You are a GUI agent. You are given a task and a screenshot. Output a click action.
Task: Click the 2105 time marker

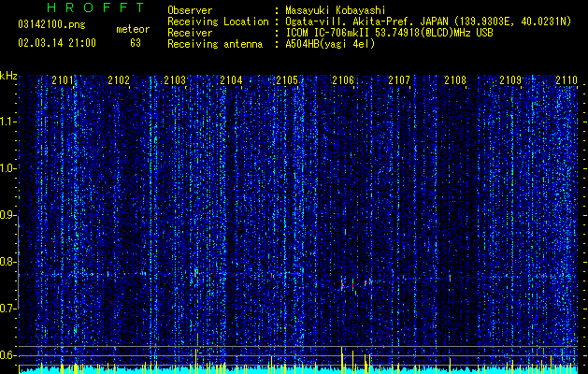click(x=287, y=80)
